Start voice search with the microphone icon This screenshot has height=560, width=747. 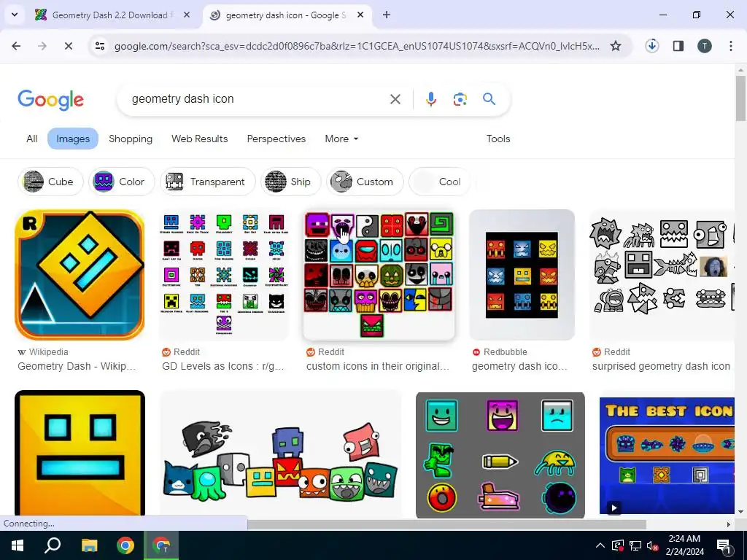click(x=430, y=99)
